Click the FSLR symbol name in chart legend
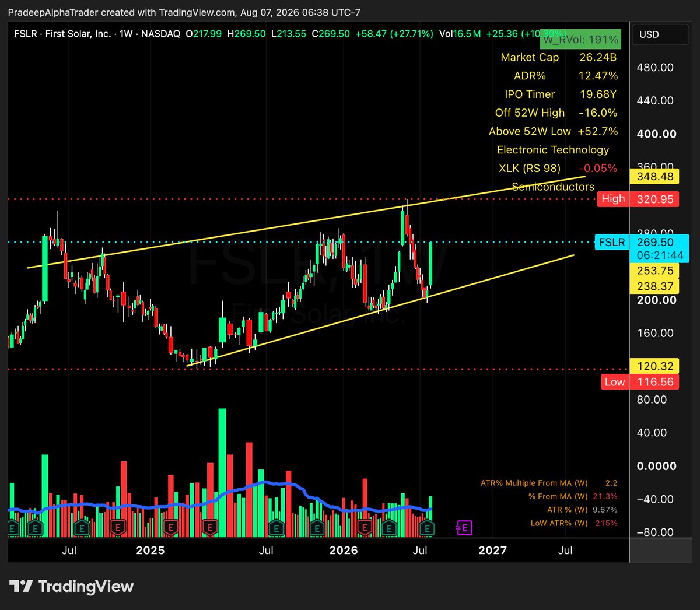 click(62, 34)
